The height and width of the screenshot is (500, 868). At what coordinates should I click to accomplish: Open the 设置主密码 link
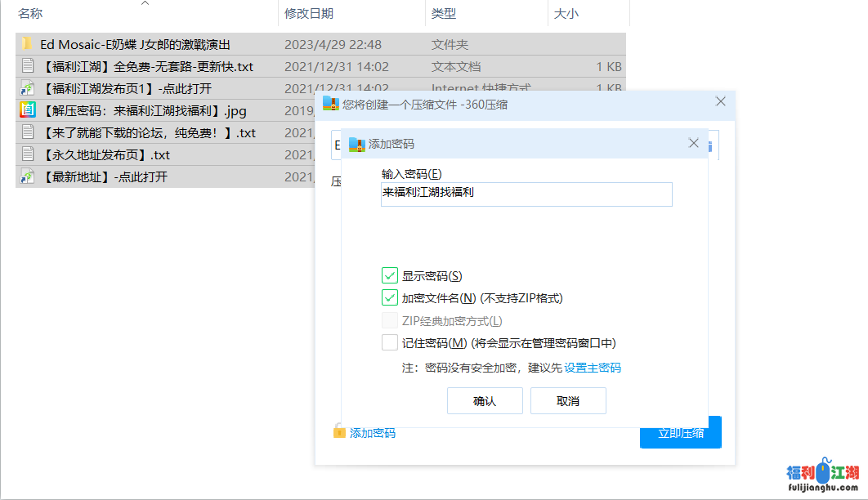coord(593,368)
